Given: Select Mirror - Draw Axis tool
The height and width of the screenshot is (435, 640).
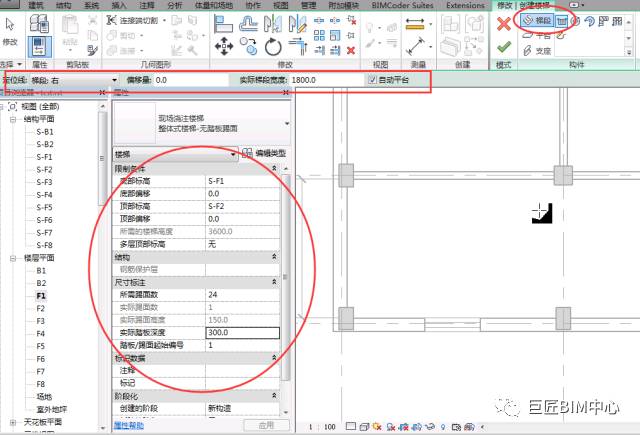Looking at the screenshot, I should coord(297,24).
